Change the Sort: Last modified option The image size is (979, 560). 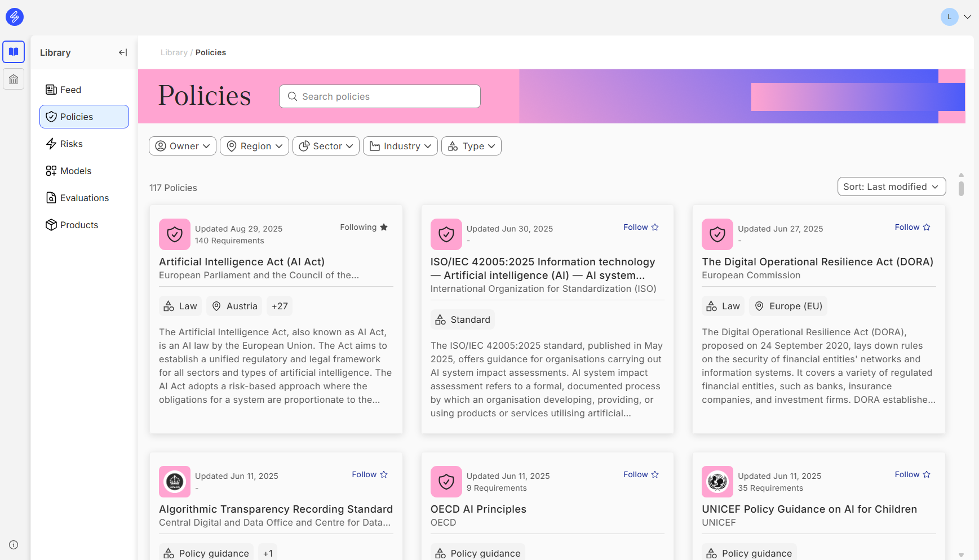[x=891, y=186]
